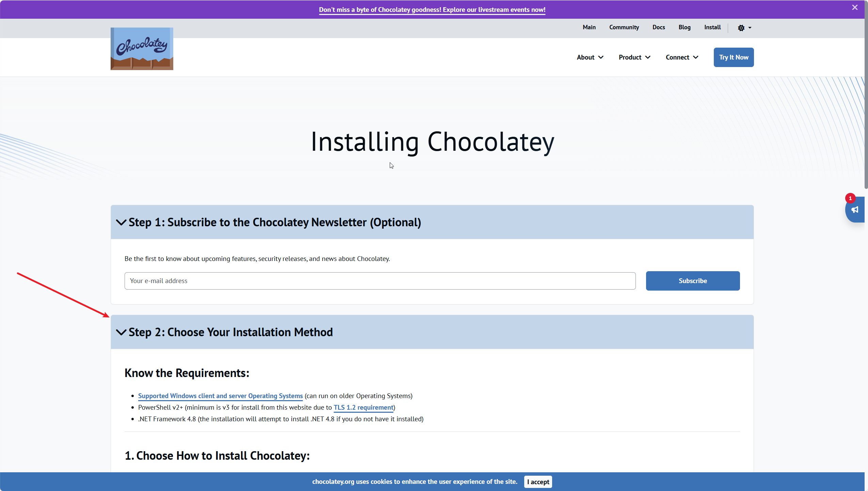The height and width of the screenshot is (491, 868).
Task: Accept cookies with I accept button
Action: pos(538,482)
